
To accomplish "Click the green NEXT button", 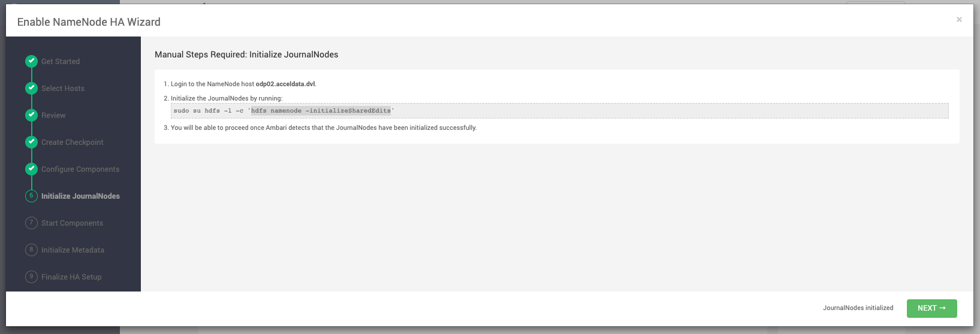I will [x=931, y=308].
